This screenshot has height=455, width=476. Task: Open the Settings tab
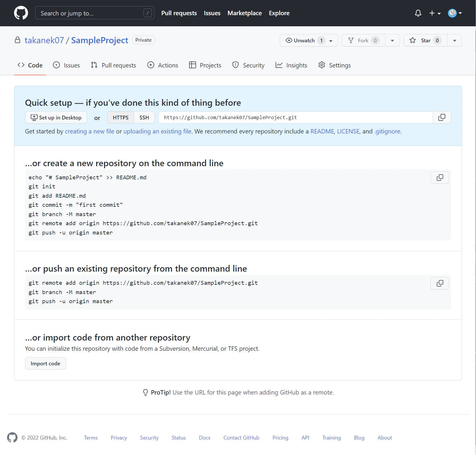[335, 65]
